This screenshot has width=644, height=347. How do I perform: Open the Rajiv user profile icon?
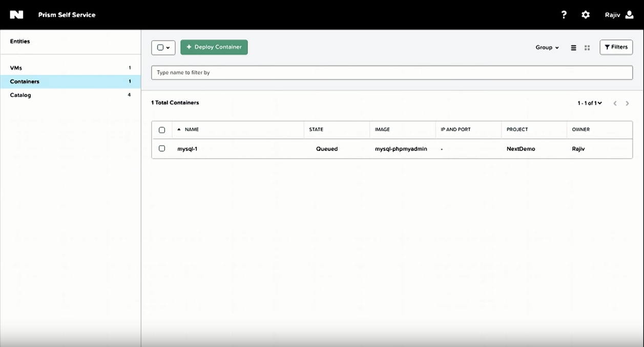click(630, 15)
